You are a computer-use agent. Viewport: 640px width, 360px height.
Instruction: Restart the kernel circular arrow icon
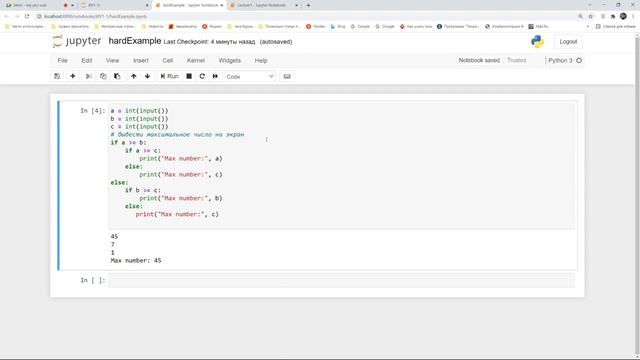click(x=202, y=76)
